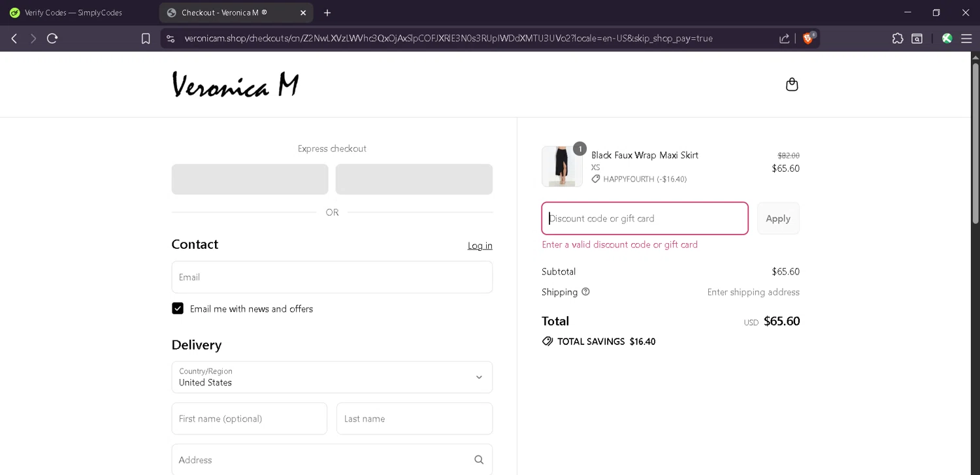Reload the checkout page
Viewport: 980px width, 475px height.
[52, 39]
